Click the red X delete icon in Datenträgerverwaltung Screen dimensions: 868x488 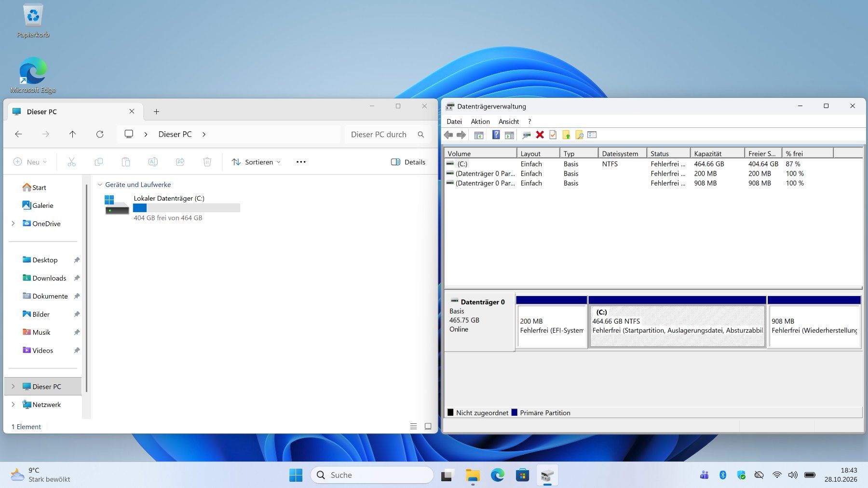click(540, 135)
